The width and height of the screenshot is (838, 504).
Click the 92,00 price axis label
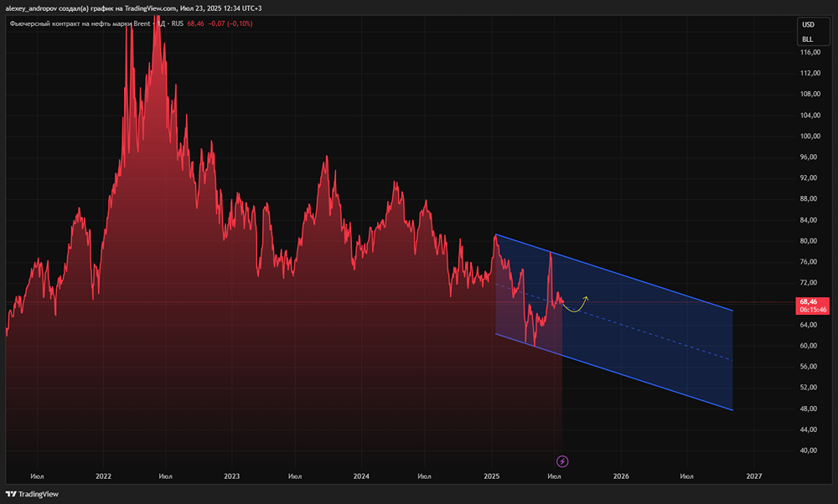pyautogui.click(x=809, y=177)
